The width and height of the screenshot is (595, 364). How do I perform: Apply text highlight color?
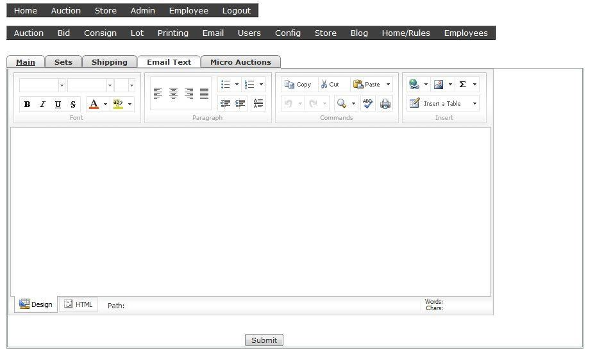[118, 104]
